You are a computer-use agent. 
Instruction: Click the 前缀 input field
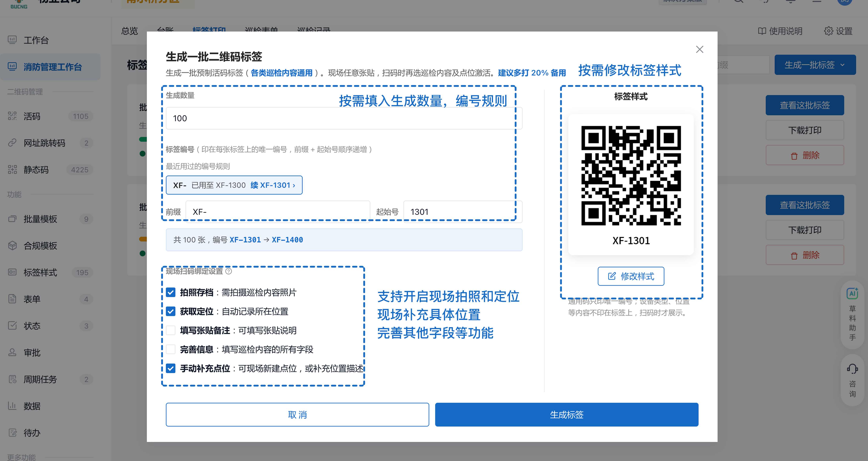(x=278, y=212)
